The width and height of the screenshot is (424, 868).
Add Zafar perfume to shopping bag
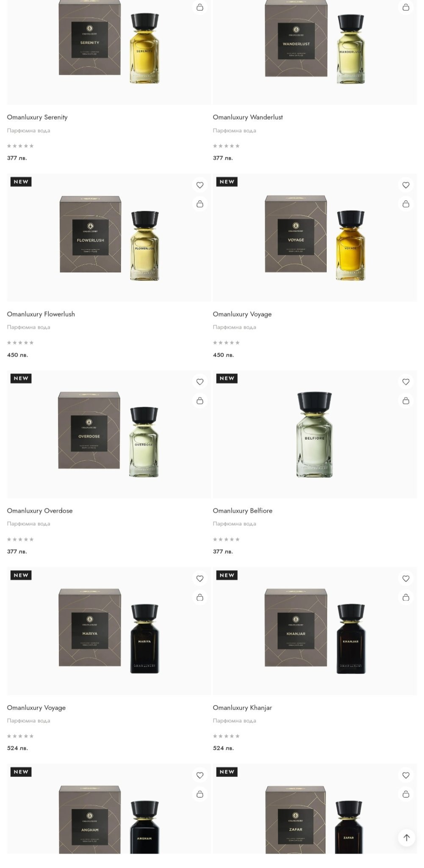click(406, 794)
